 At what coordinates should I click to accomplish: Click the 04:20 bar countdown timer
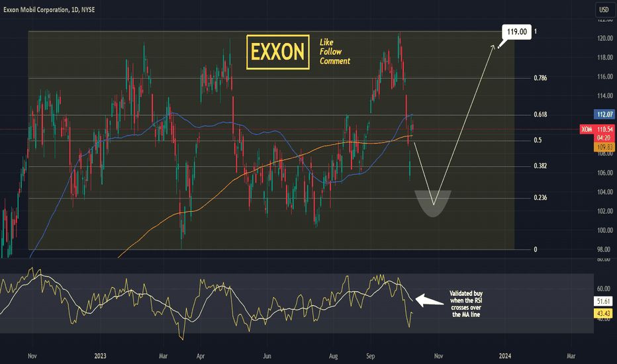click(604, 138)
